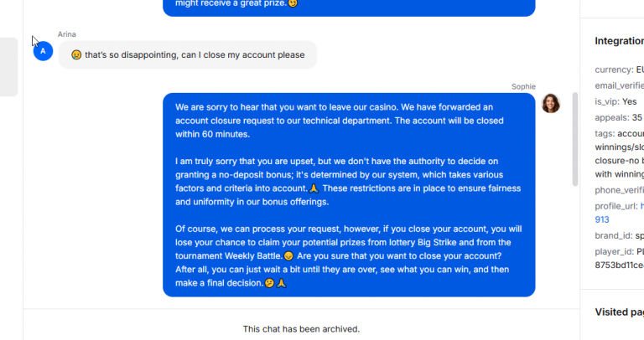Click the pensive emoji after "Weekly Battle."
The width and height of the screenshot is (644, 340).
pos(288,256)
